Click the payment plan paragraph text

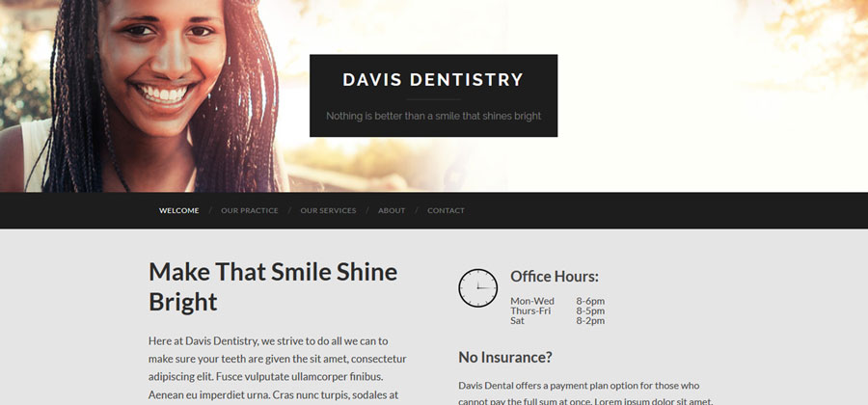coord(585,393)
